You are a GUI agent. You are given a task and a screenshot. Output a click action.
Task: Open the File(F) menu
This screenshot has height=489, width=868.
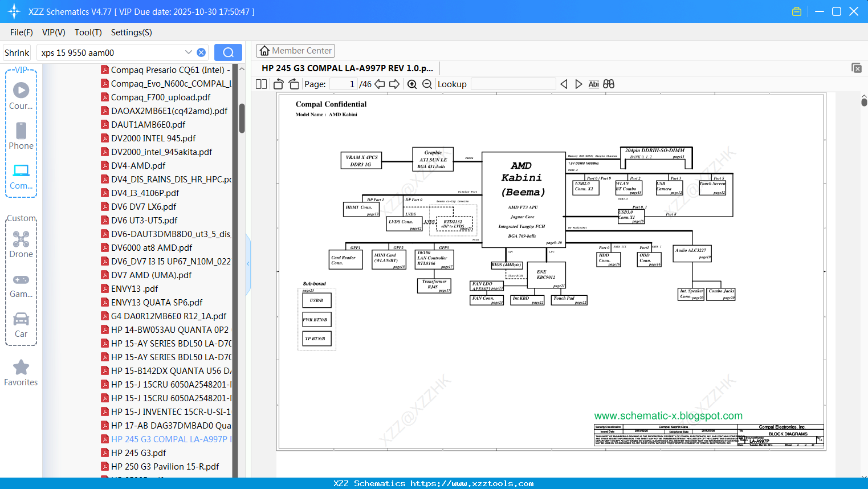tap(22, 32)
